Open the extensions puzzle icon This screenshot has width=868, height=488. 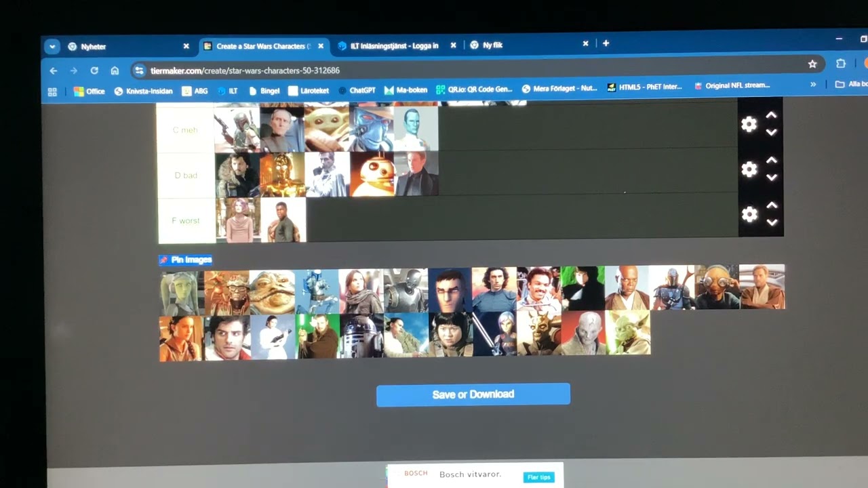[841, 64]
